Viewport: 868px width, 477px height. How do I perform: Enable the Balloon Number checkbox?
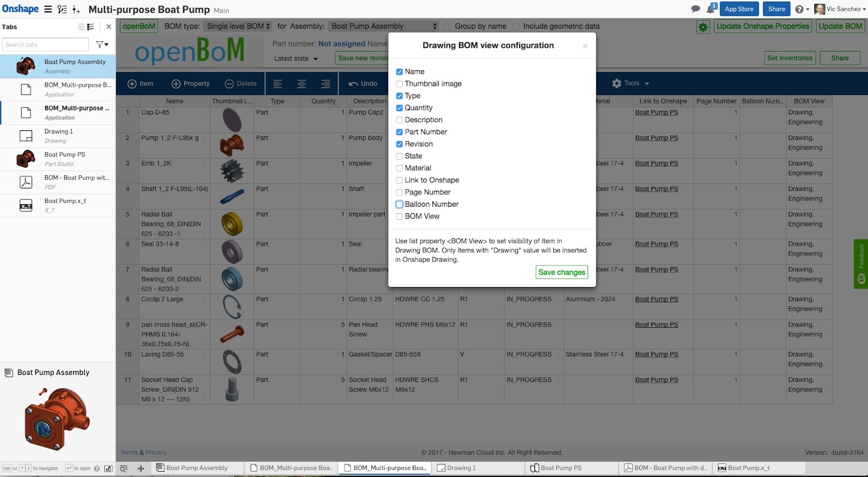click(x=399, y=205)
